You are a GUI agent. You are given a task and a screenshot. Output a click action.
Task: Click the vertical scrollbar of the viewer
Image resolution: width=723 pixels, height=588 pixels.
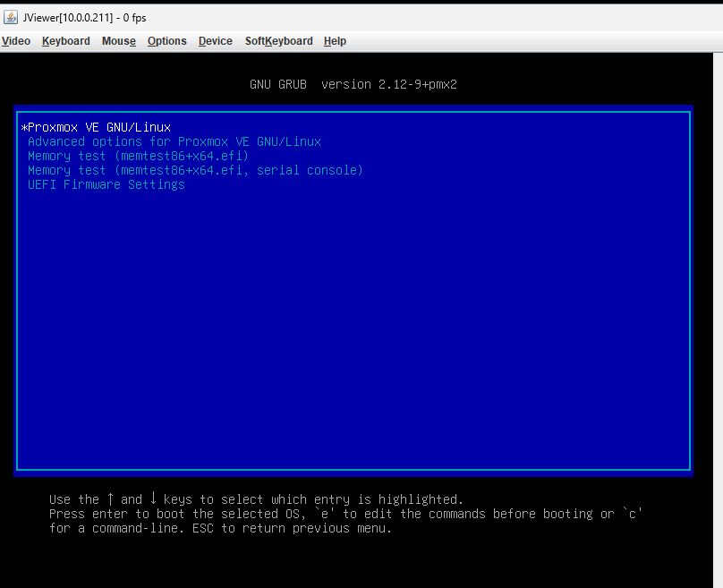click(718, 320)
